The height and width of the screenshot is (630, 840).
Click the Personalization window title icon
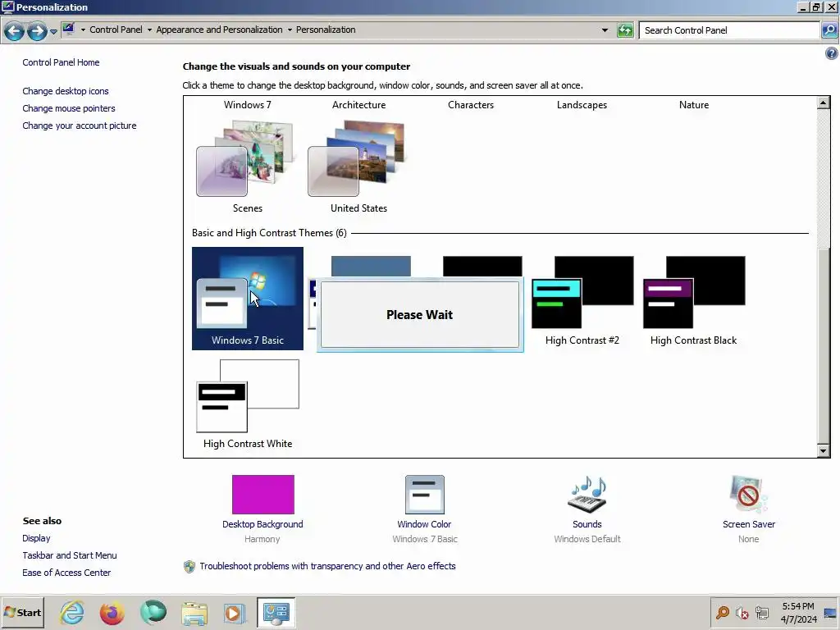pyautogui.click(x=8, y=7)
